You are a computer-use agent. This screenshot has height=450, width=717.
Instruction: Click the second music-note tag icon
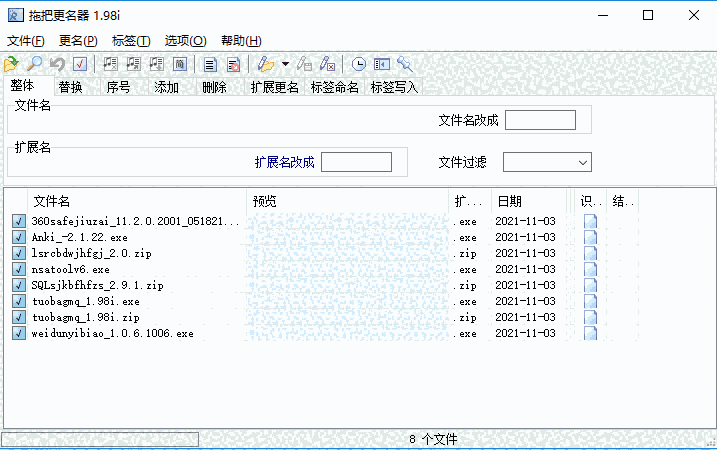coord(133,64)
